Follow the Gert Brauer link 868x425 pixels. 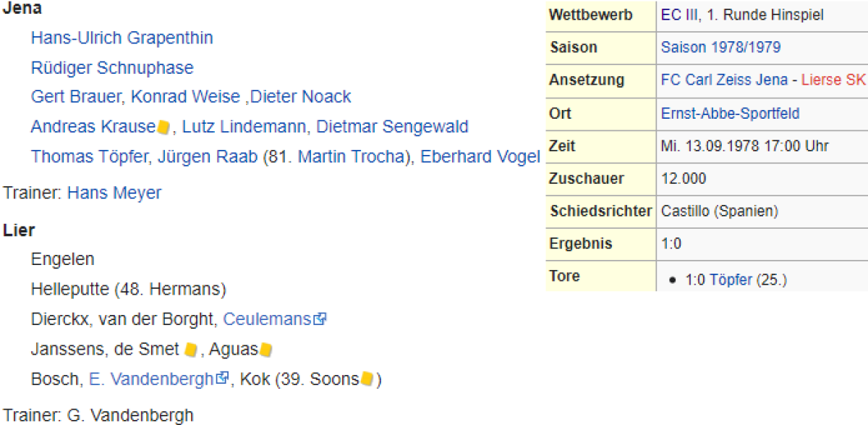tap(75, 97)
